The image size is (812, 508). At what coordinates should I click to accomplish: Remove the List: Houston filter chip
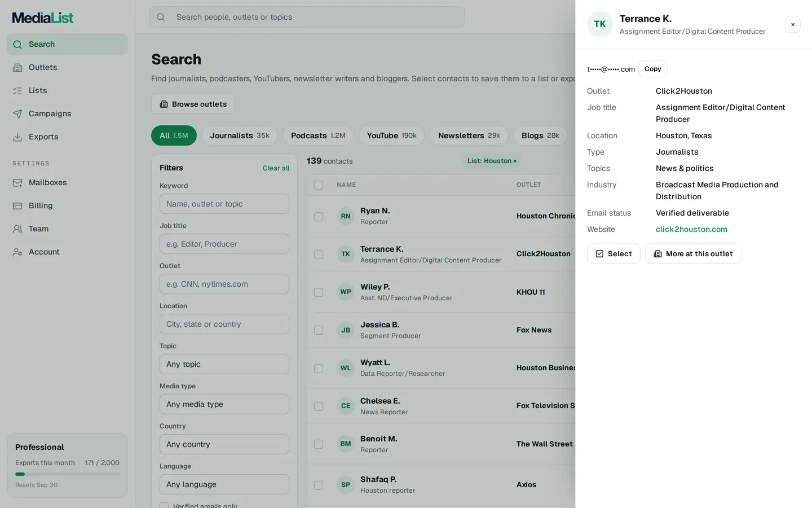pos(515,161)
